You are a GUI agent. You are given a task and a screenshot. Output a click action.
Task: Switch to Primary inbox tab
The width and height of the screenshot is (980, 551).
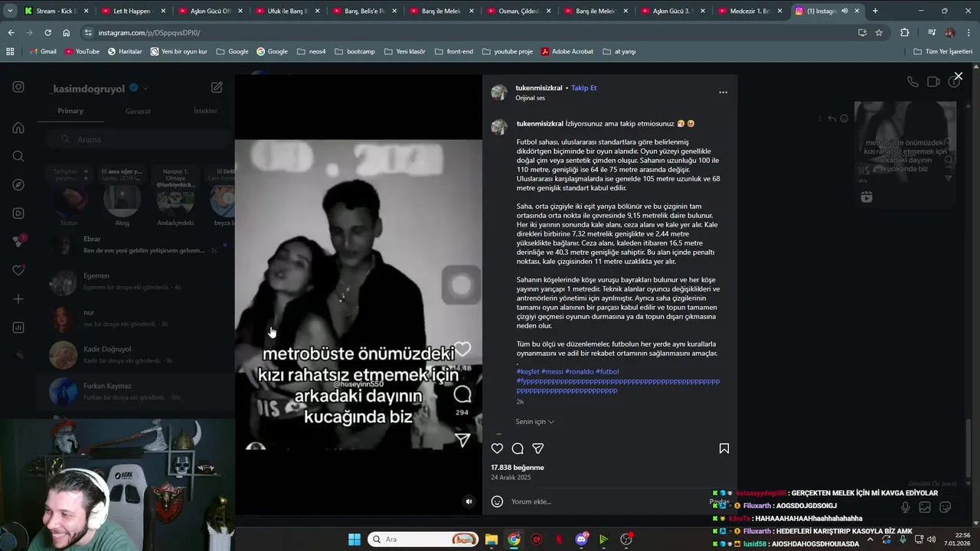coord(70,111)
